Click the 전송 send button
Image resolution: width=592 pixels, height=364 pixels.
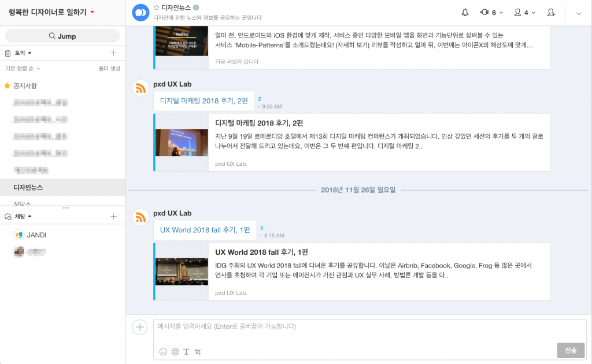click(x=570, y=350)
